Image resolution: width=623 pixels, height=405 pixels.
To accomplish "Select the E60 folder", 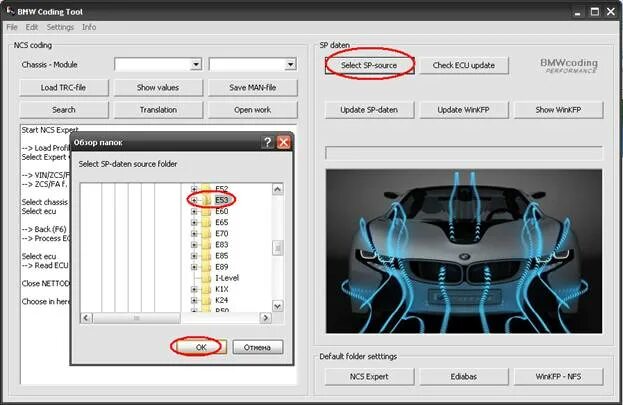I will point(222,211).
